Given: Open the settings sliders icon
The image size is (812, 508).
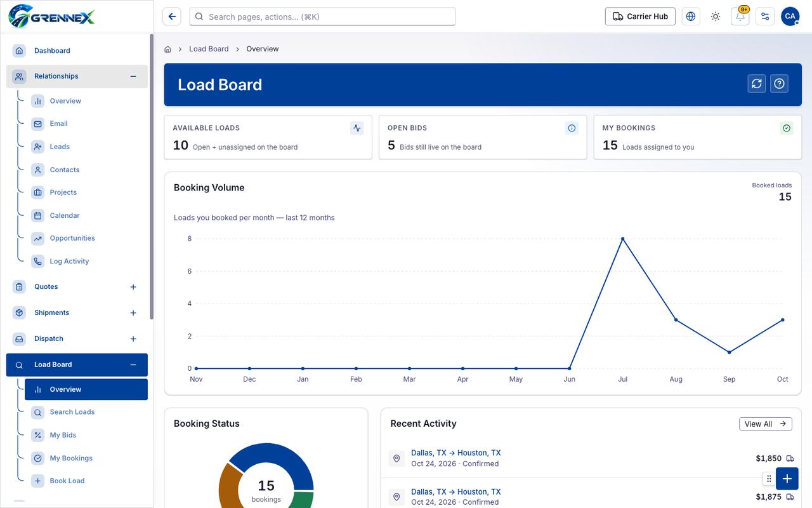Looking at the screenshot, I should [765, 17].
